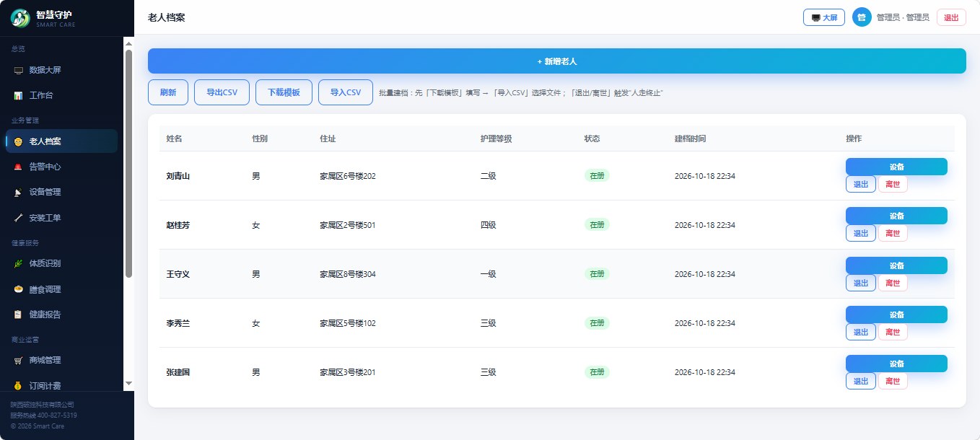Click the 安装工单 wrench icon
Viewport: 980px width, 440px height.
19,218
